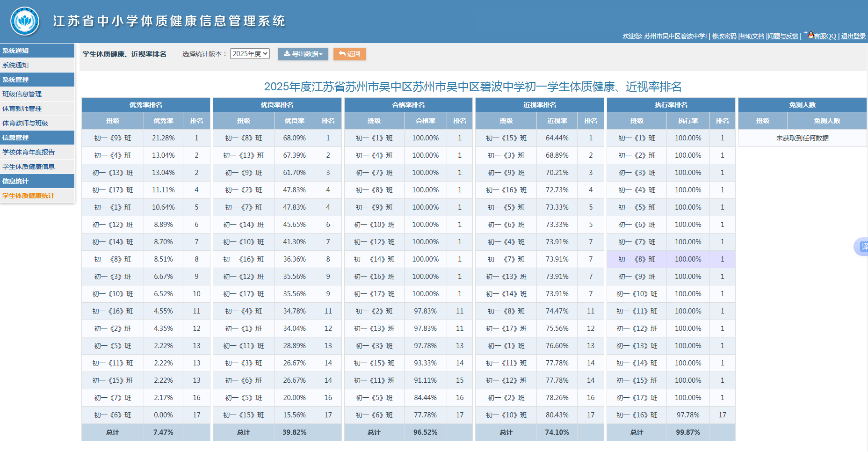Go to 体育教师管理 sidebar entry

point(22,109)
